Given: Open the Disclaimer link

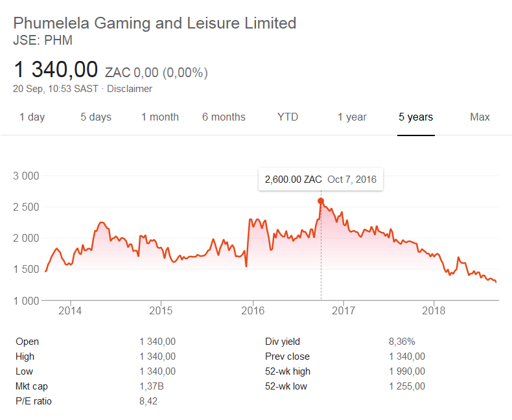Looking at the screenshot, I should click(130, 89).
